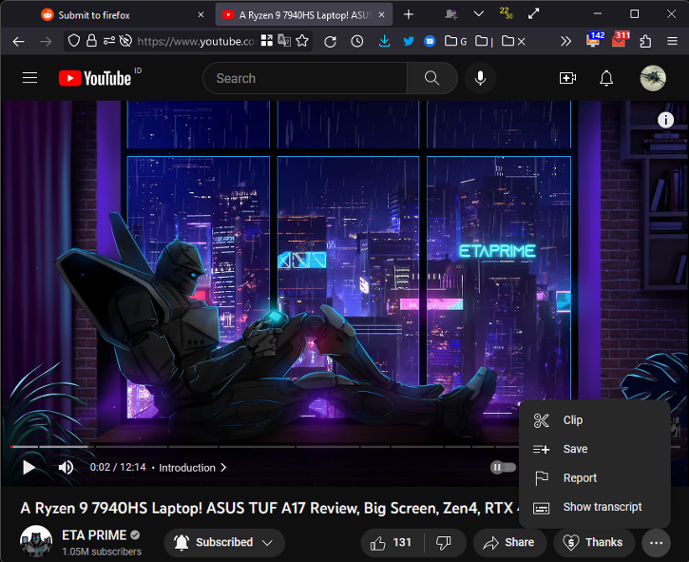Click the video title text

coord(270,508)
